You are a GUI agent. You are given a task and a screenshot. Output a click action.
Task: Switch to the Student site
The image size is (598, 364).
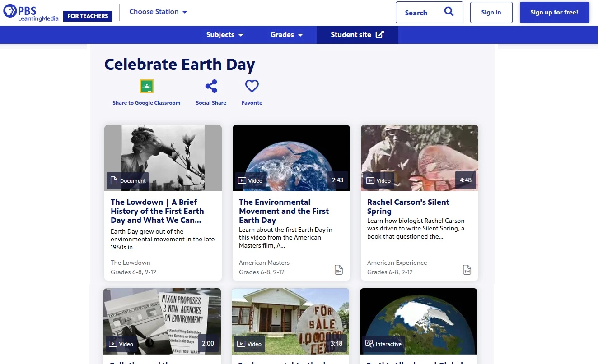pyautogui.click(x=351, y=34)
